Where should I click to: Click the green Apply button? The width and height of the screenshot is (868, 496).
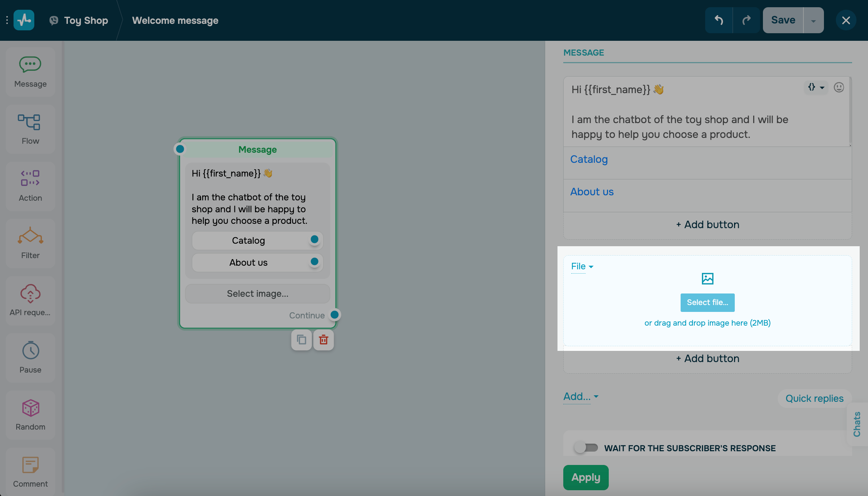(x=586, y=477)
